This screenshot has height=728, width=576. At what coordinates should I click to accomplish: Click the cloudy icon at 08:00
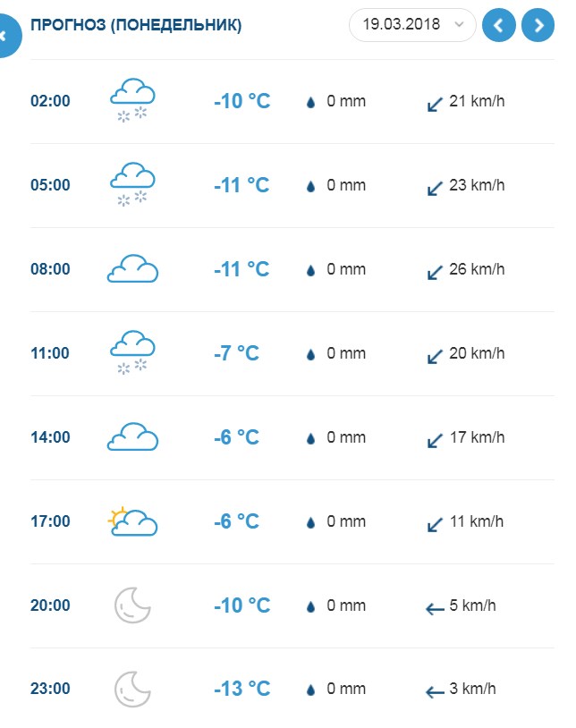point(132,268)
